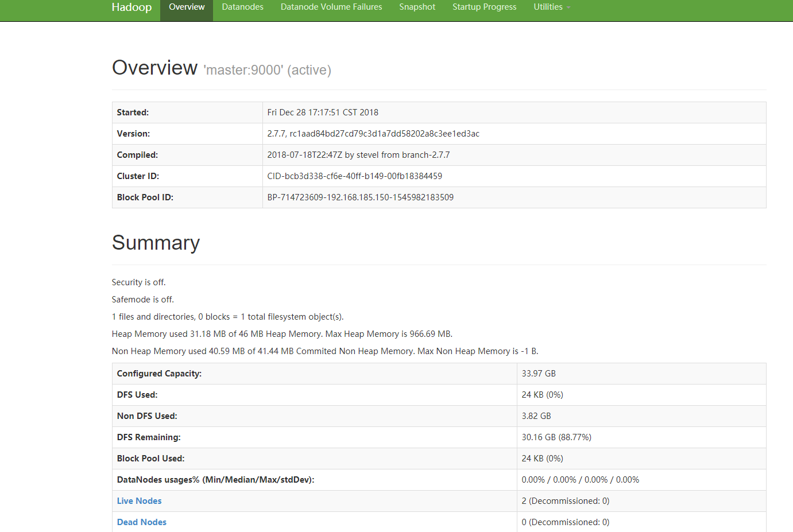Click the Heap Memory used line
Image resolution: width=793 pixels, height=532 pixels.
point(282,334)
